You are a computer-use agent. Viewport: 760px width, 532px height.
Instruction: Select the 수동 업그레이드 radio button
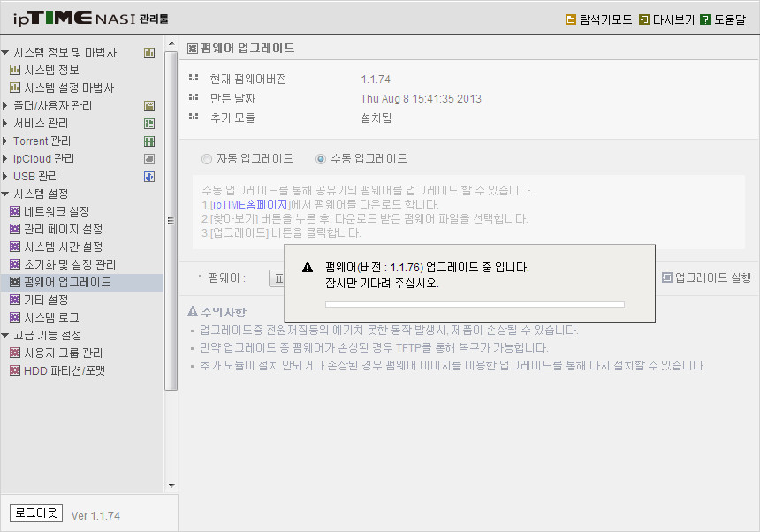tap(321, 159)
